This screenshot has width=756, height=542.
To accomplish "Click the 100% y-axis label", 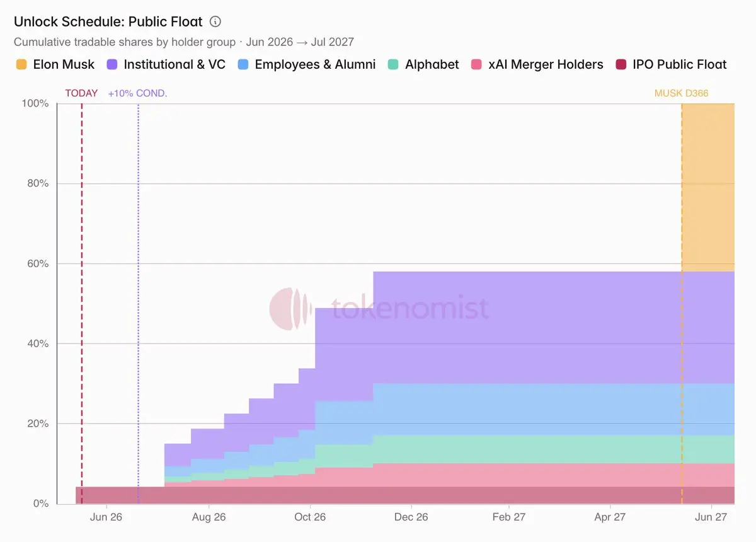I will (x=35, y=103).
